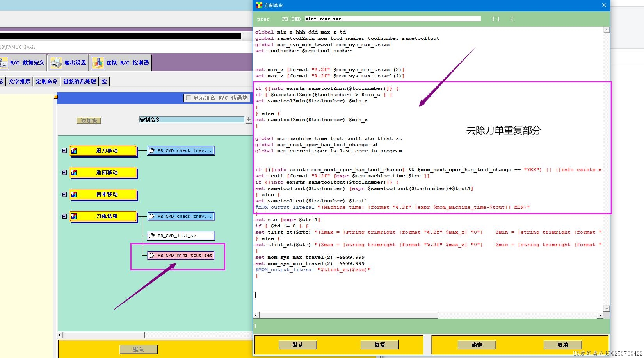Screen dimensions: 644x358
Task: Click the 添加块 button
Action: pos(89,120)
